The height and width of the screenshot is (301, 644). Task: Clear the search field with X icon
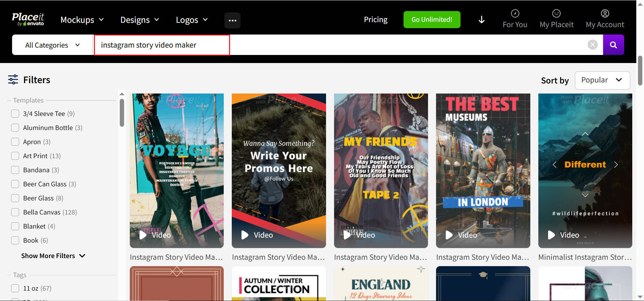click(x=593, y=45)
